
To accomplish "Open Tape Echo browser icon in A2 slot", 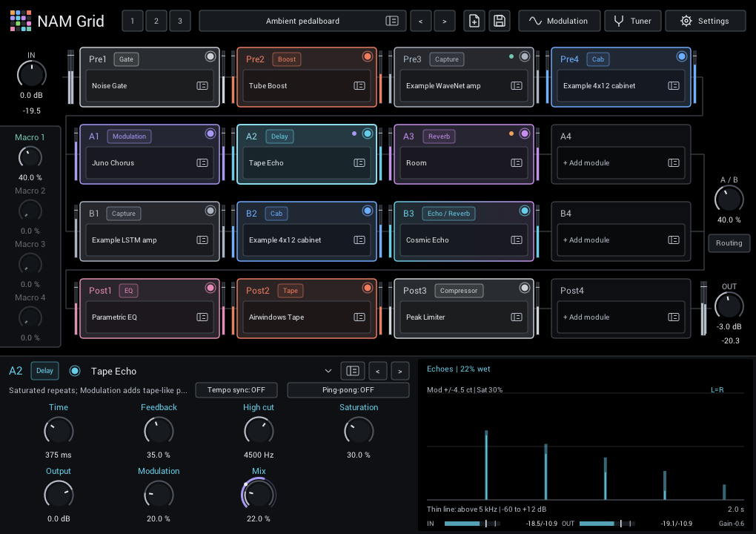I will (x=359, y=162).
